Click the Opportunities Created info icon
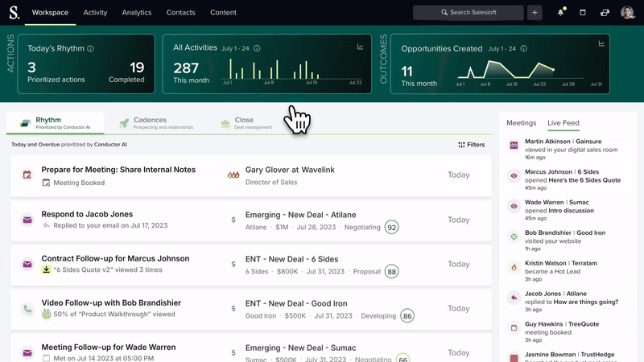Screen dimensions: 644x362 524,48
